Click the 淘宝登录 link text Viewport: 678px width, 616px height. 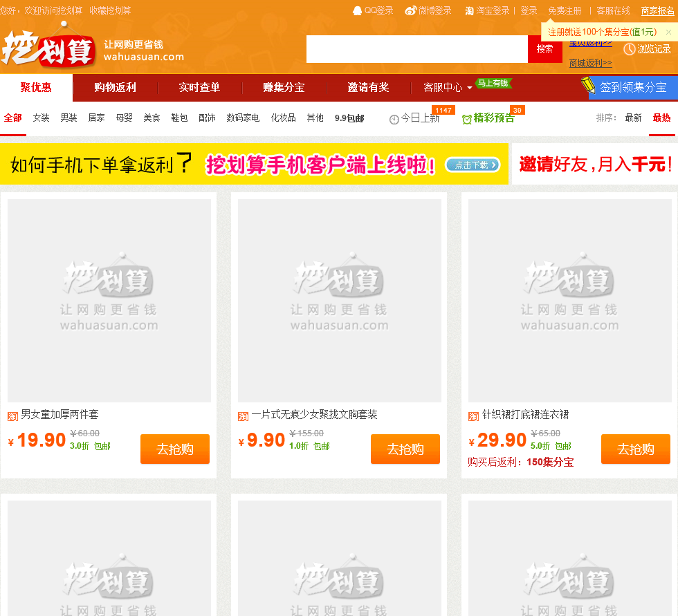click(x=493, y=10)
